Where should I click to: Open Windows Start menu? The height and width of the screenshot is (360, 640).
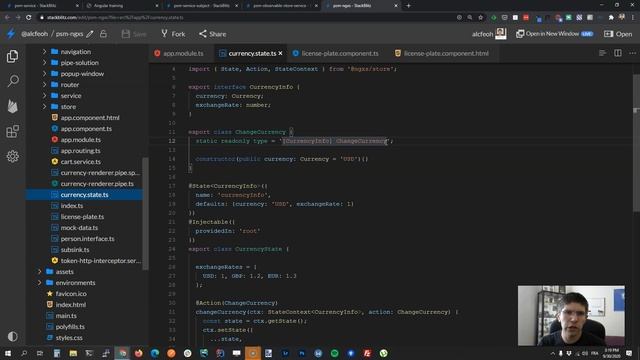(x=7, y=353)
